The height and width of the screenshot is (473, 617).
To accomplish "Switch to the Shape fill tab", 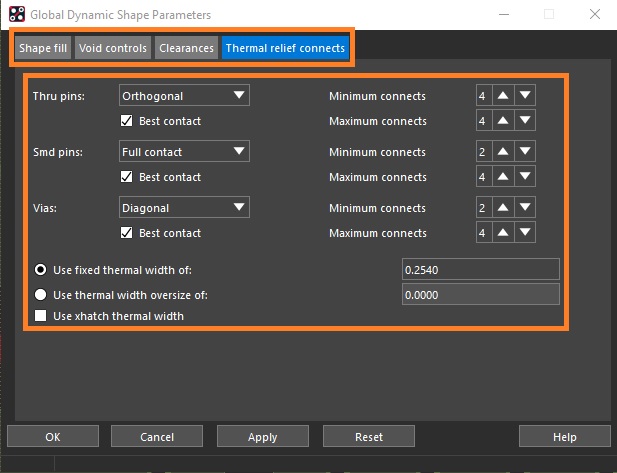I will coord(42,48).
